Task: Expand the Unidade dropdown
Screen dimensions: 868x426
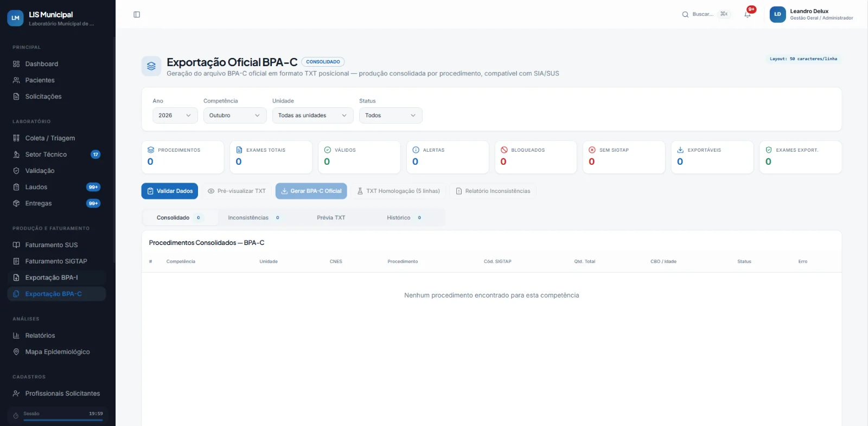Action: (x=312, y=115)
